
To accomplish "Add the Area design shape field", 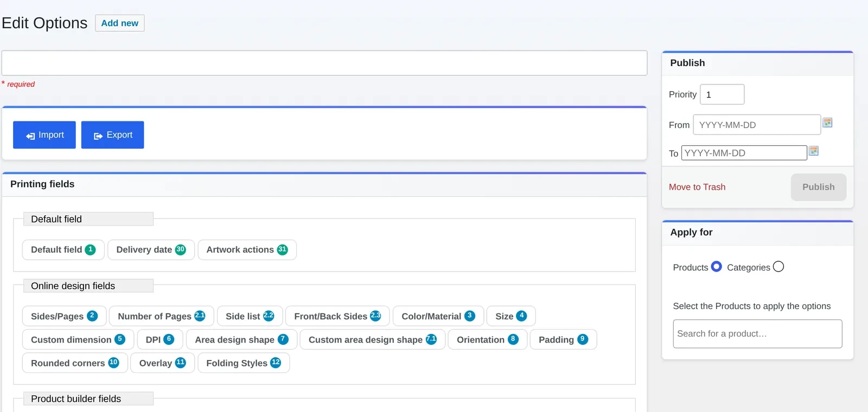I will point(242,340).
